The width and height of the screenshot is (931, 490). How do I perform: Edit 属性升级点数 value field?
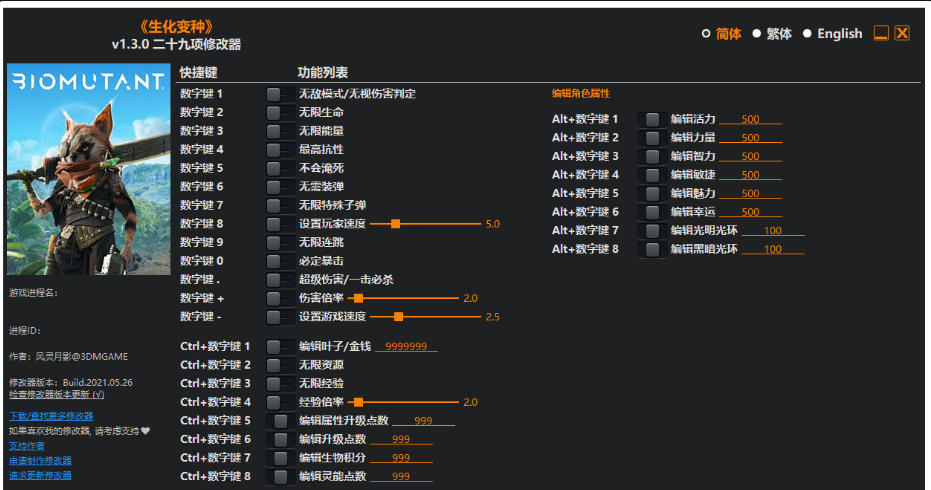pos(423,421)
